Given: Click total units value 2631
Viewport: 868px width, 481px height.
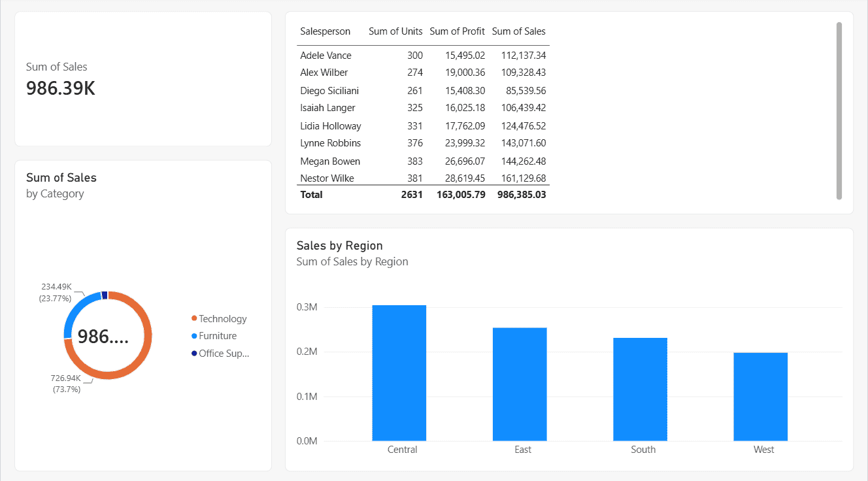Looking at the screenshot, I should [412, 195].
